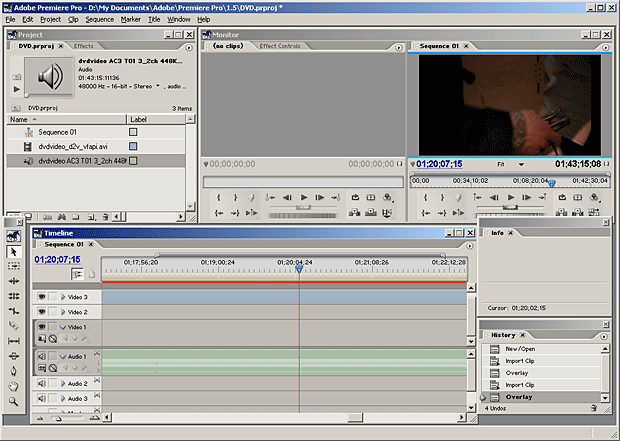
Task: Click Set Out Point in Sequence monitor
Action: (x=442, y=197)
